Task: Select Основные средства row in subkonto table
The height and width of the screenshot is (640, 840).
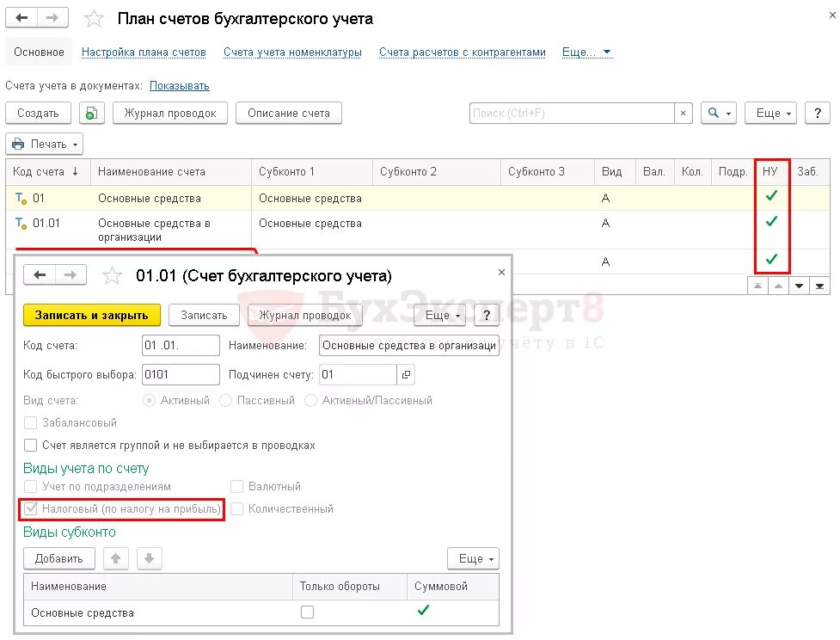Action: click(x=261, y=612)
